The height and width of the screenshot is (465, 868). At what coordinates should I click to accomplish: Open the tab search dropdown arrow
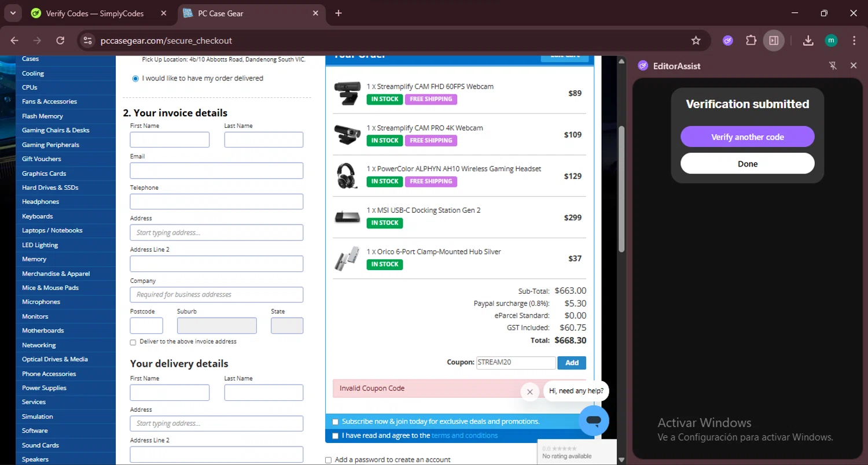pos(12,13)
